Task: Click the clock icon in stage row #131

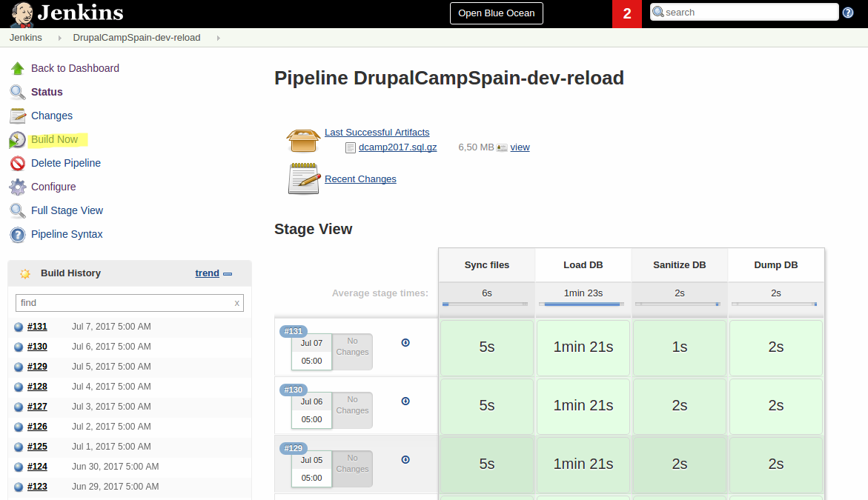Action: click(405, 343)
